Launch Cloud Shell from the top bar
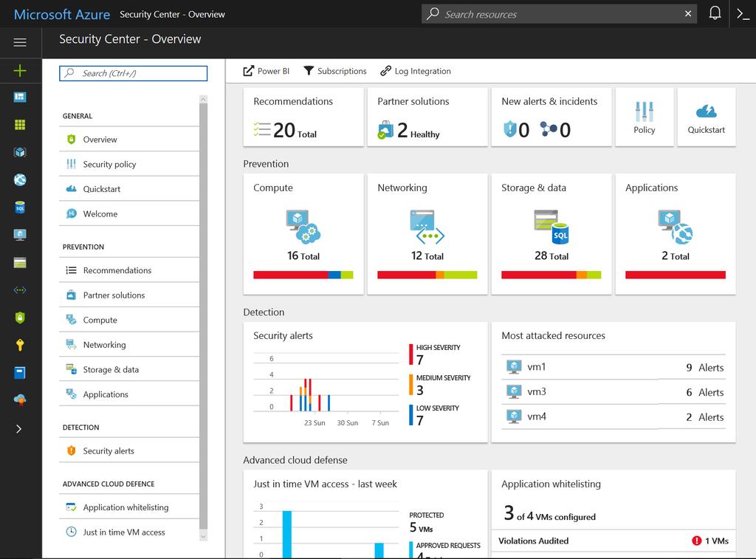Image resolution: width=756 pixels, height=559 pixels. (743, 14)
